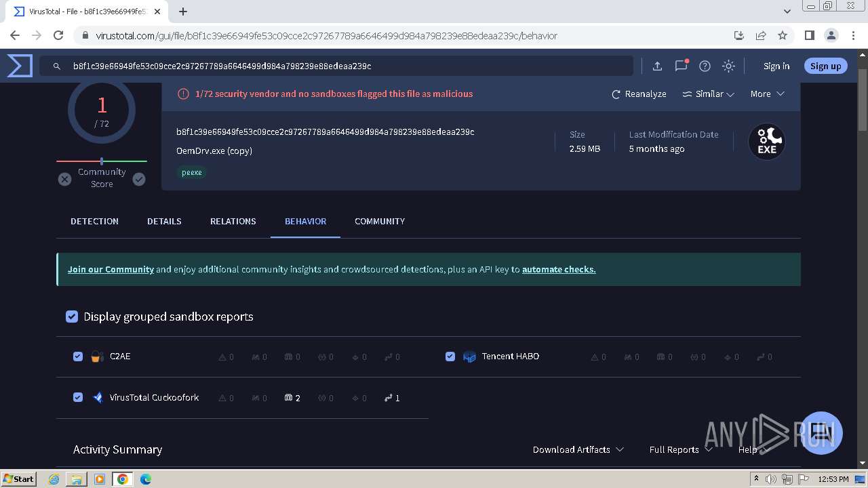Select the VirusTotal browser tab
The height and width of the screenshot is (488, 868).
[87, 12]
